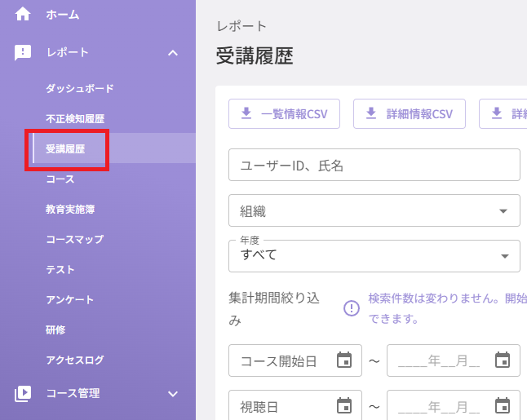
Task: Click the 受講履歴 page heading
Action: click(255, 55)
